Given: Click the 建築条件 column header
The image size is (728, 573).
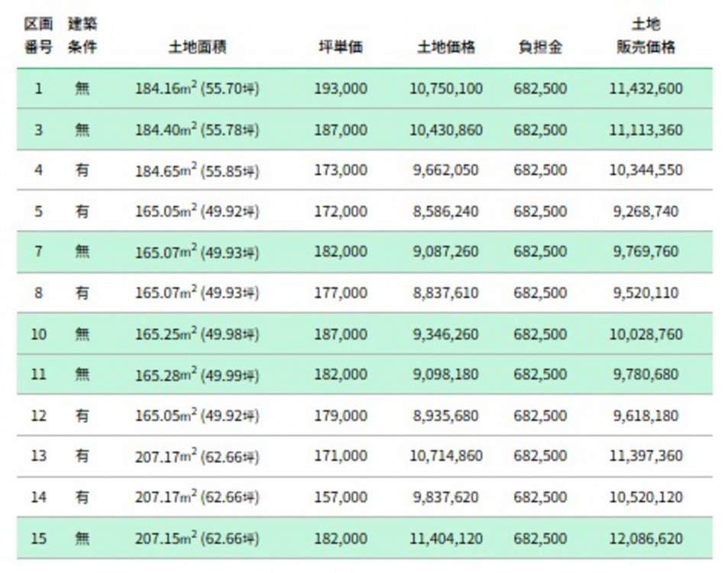Looking at the screenshot, I should [x=82, y=37].
